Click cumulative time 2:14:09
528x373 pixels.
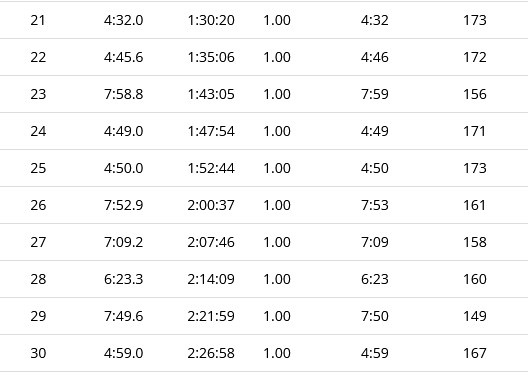211,279
